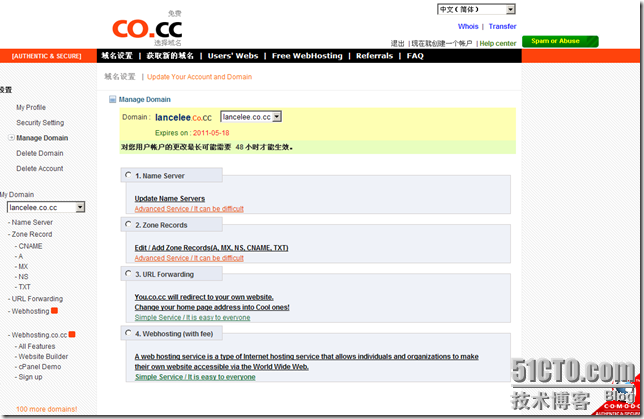
Task: Select the 1. Name Server radio button
Action: click(x=128, y=175)
